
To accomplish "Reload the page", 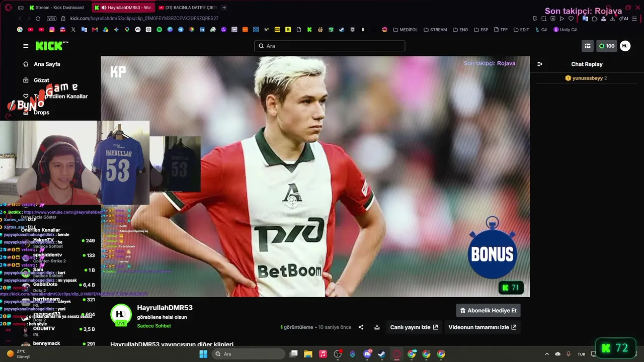I will point(38,19).
